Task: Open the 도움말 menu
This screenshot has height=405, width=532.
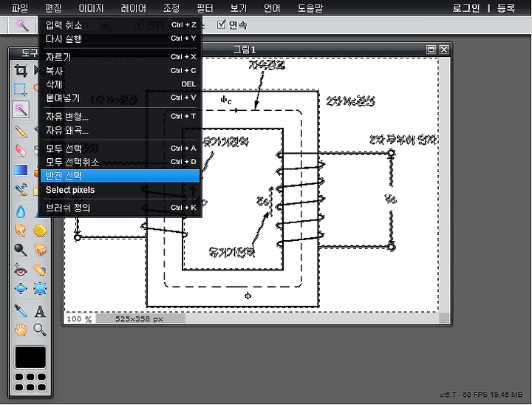Action: coord(310,8)
